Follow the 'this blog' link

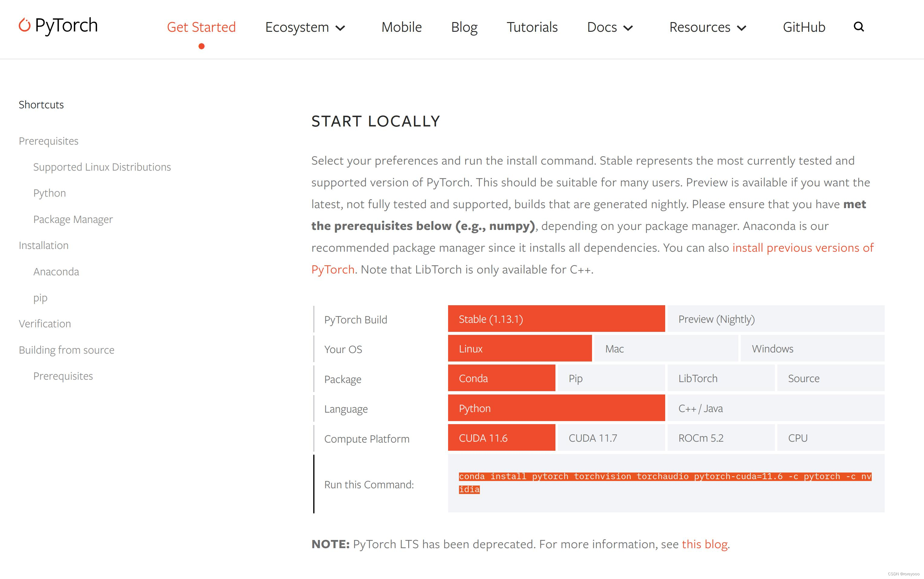point(704,544)
